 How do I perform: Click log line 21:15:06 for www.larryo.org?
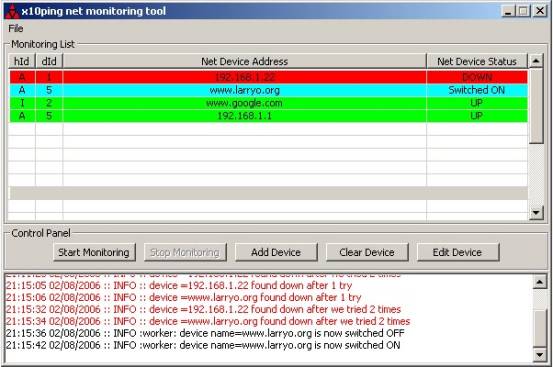pyautogui.click(x=183, y=297)
